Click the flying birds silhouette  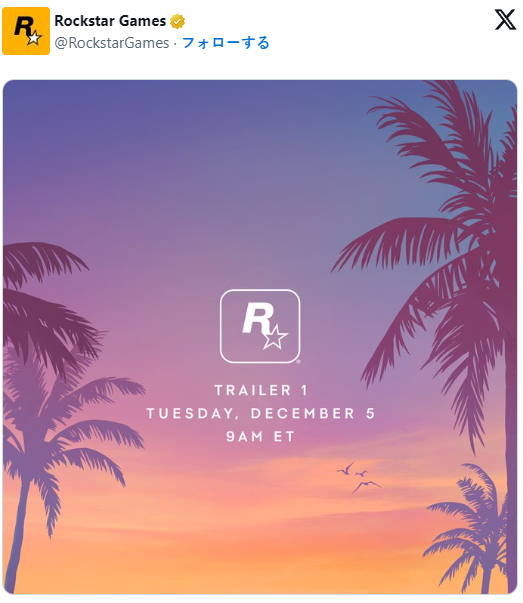click(x=359, y=478)
